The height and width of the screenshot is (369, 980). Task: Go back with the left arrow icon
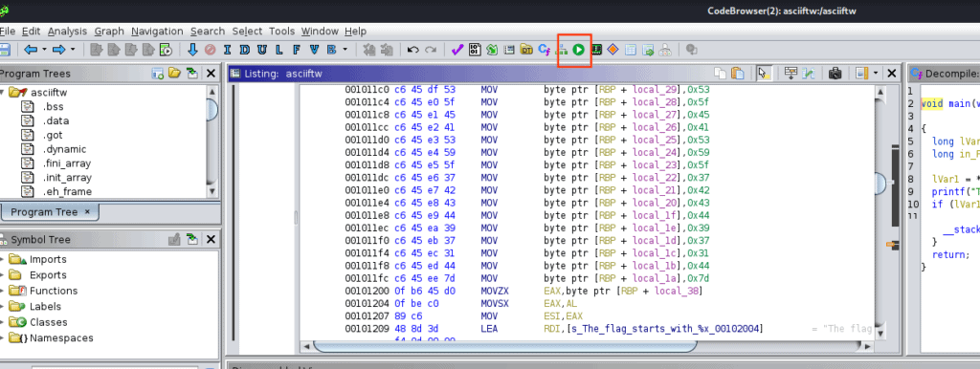[x=31, y=50]
